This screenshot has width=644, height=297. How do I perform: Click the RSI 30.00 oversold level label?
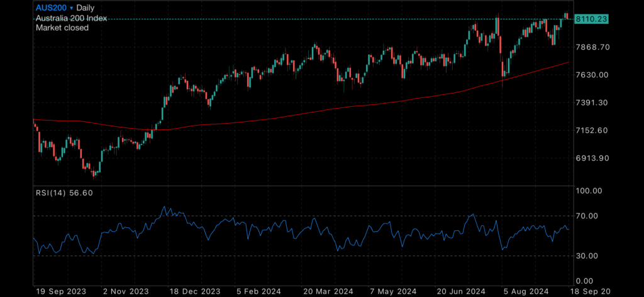point(587,256)
